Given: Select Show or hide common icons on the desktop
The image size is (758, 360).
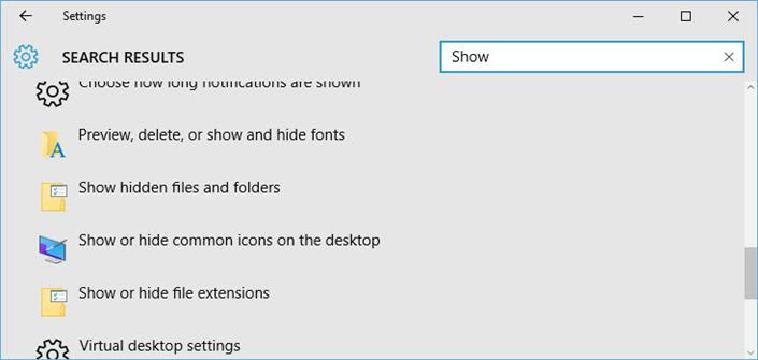Looking at the screenshot, I should pos(229,240).
